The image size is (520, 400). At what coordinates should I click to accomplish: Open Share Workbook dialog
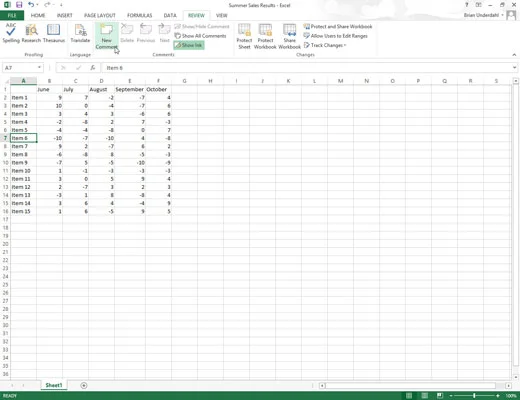coord(289,36)
